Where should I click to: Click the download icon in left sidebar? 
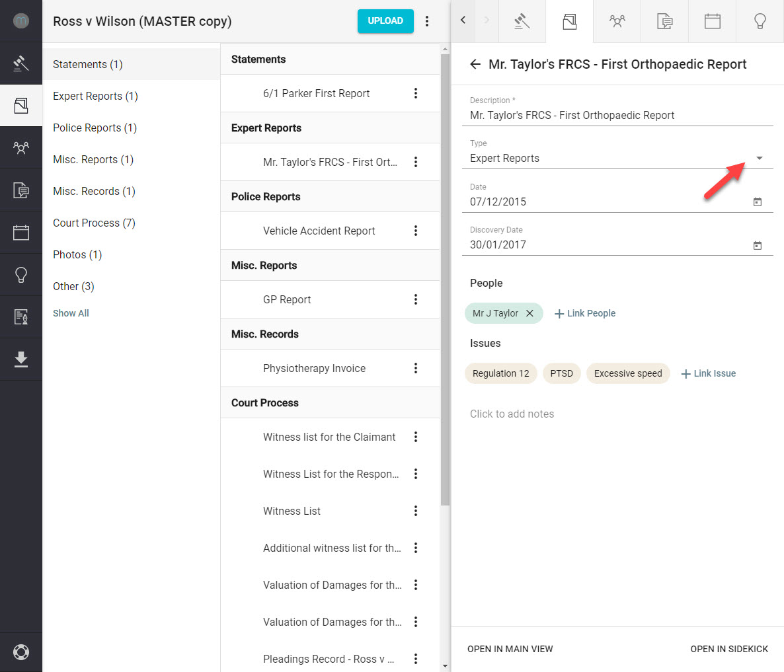pyautogui.click(x=20, y=359)
